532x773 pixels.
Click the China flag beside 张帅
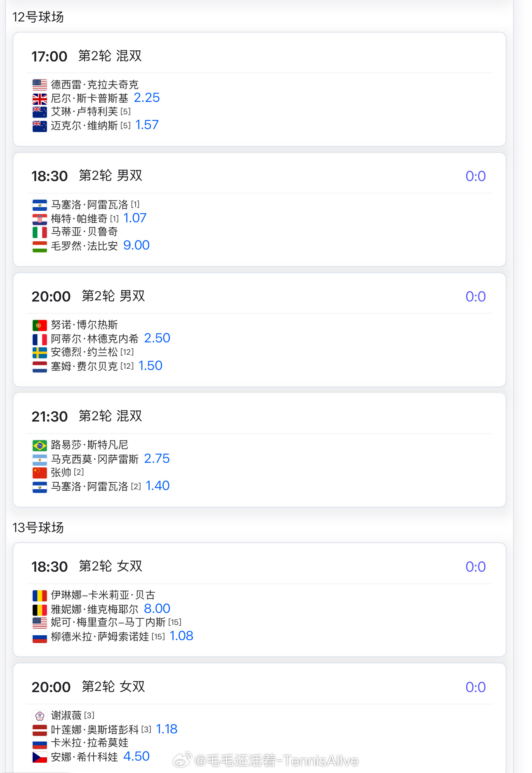40,473
